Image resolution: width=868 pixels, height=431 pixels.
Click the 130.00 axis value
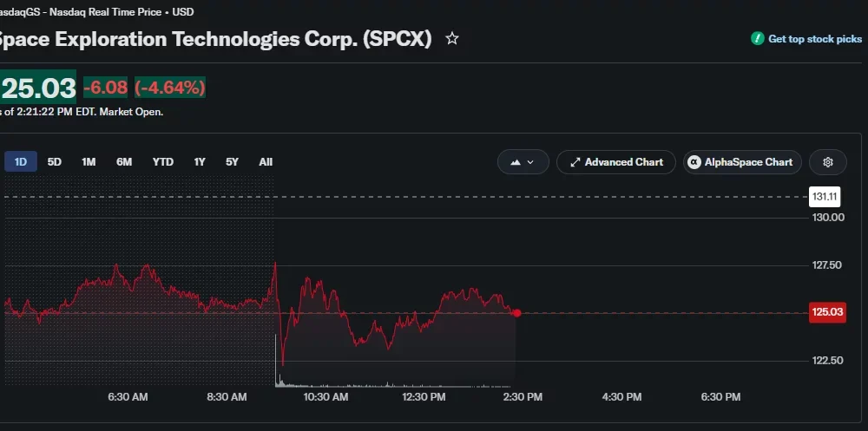coord(828,218)
